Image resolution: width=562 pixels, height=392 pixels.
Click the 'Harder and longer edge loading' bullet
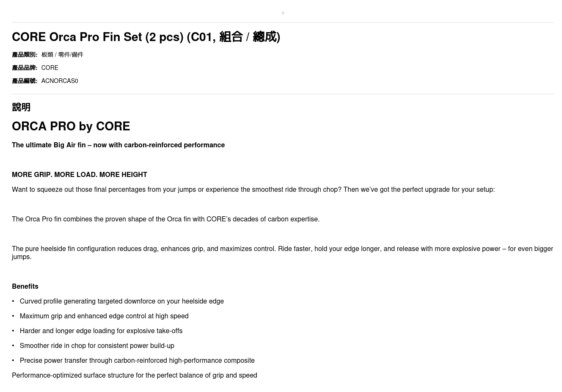click(x=101, y=331)
